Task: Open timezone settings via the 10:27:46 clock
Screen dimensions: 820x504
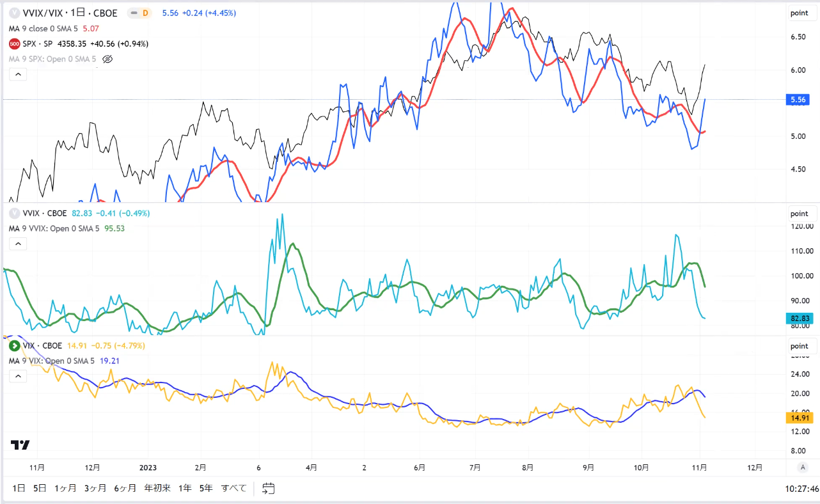Action: [801, 489]
